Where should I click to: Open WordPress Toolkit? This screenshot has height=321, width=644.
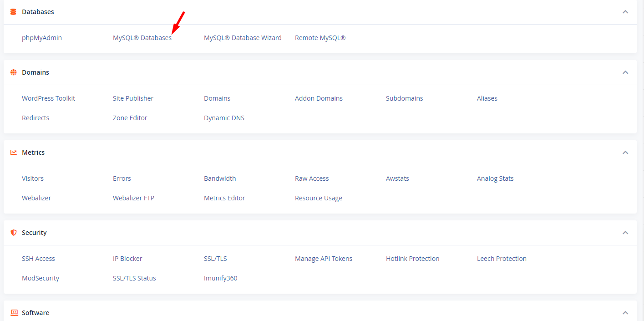[48, 98]
